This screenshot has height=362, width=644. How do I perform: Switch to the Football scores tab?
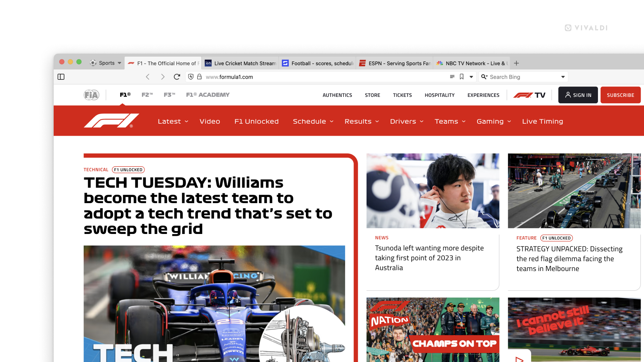[x=317, y=63]
